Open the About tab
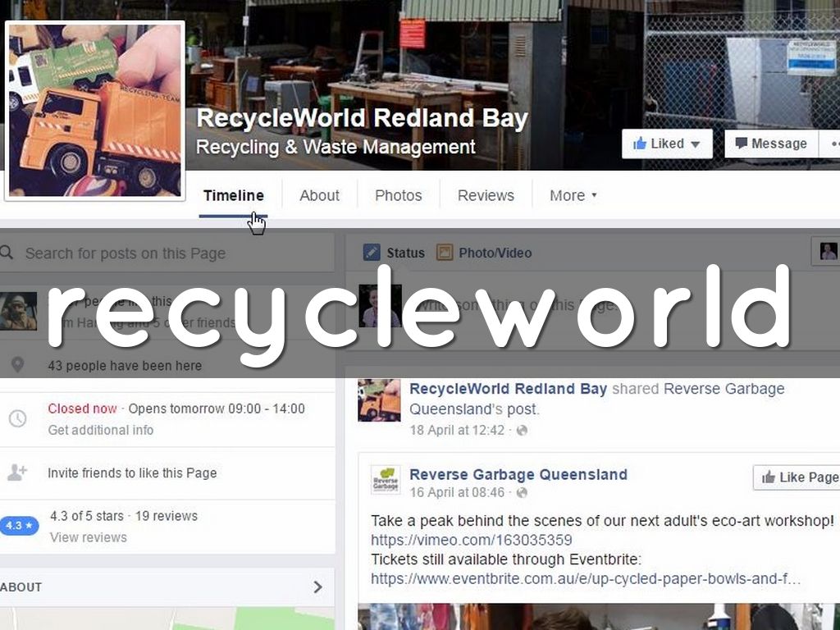 (x=319, y=195)
